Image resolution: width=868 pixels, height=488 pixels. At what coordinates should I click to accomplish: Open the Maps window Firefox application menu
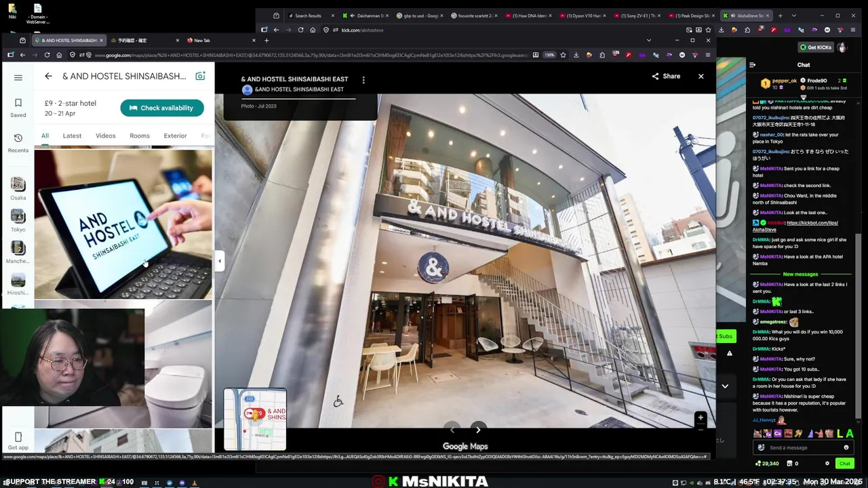tap(708, 55)
